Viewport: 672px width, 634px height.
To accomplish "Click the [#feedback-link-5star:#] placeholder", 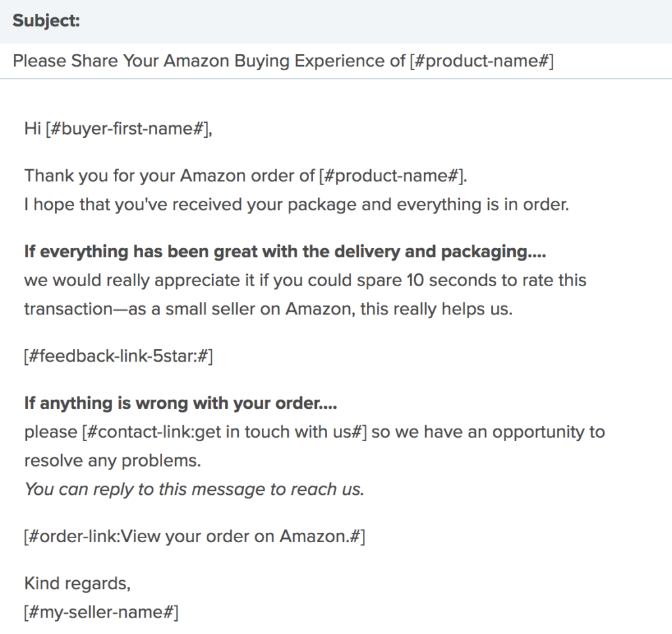I will coord(118,356).
